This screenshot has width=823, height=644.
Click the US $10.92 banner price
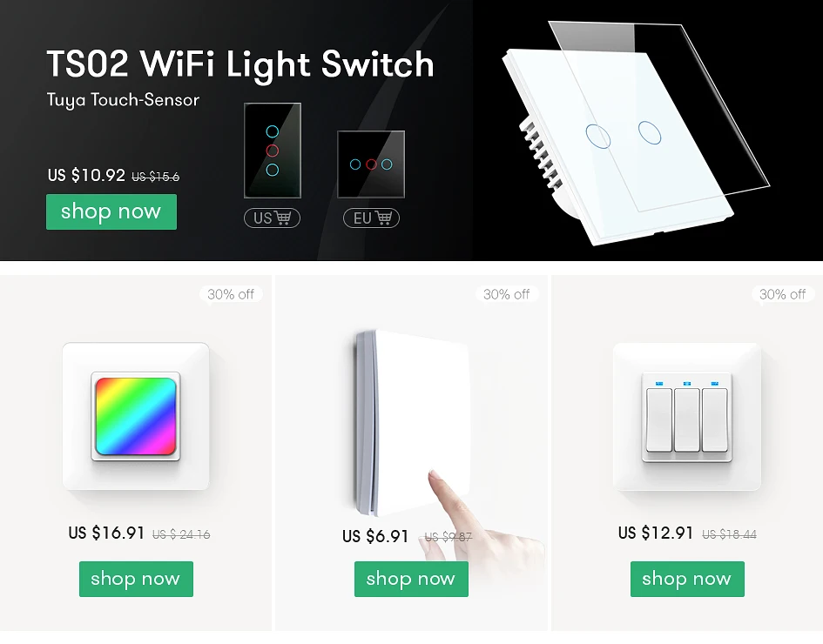click(x=86, y=175)
